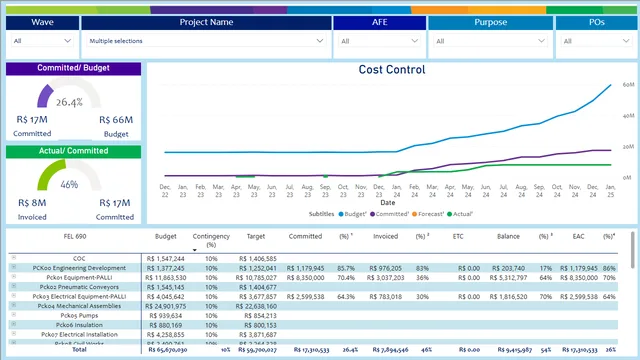
Task: Expand the Pck02 Pneumatic Conveyors row
Action: click(x=13, y=286)
